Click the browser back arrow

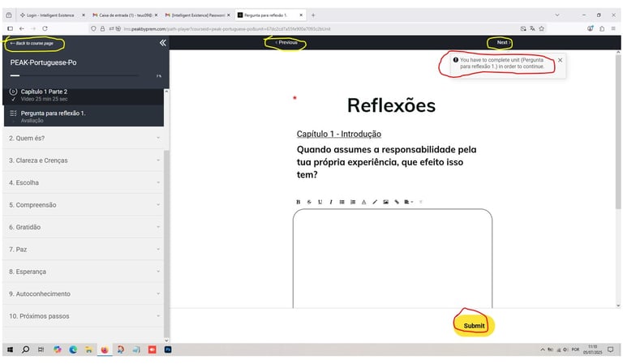pos(22,28)
